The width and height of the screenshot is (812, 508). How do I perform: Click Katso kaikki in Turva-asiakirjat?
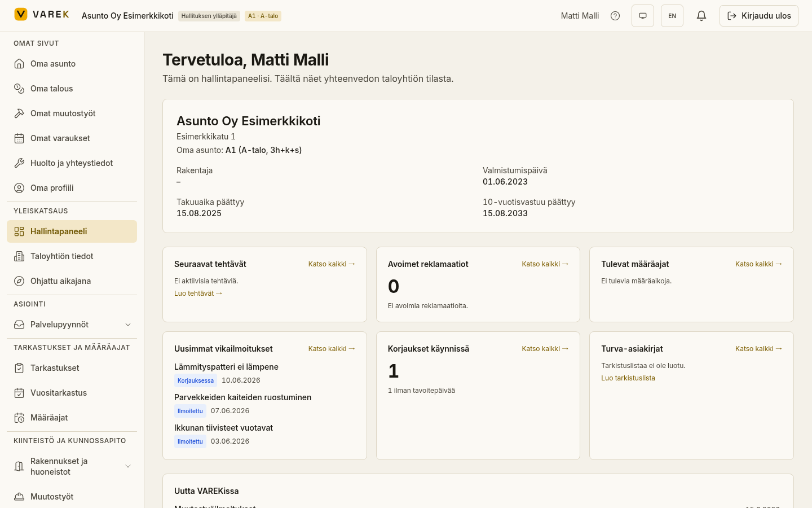click(758, 349)
